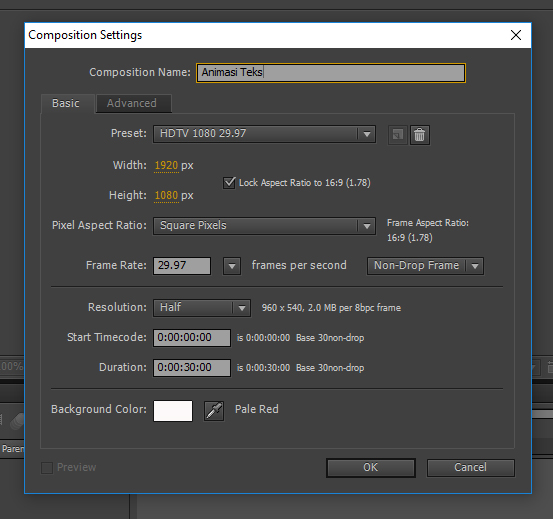Click the Frame Aspect Ratio label text
553x519 pixels.
[x=428, y=223]
